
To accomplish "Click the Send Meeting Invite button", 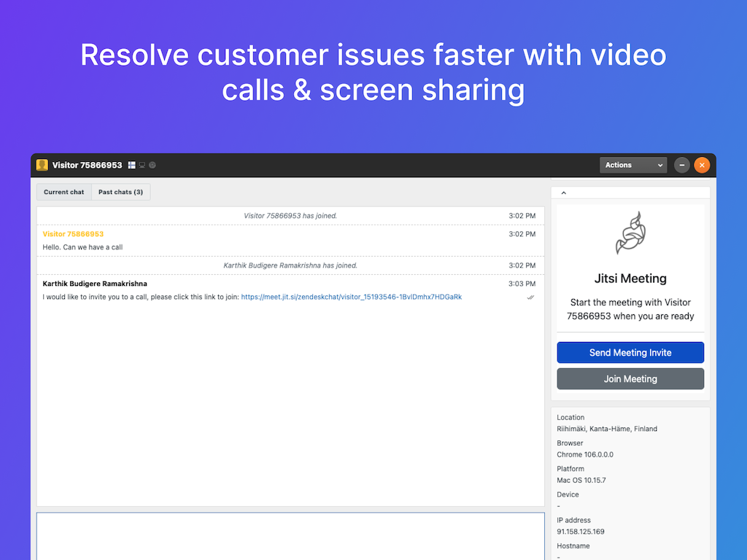I will (x=630, y=353).
